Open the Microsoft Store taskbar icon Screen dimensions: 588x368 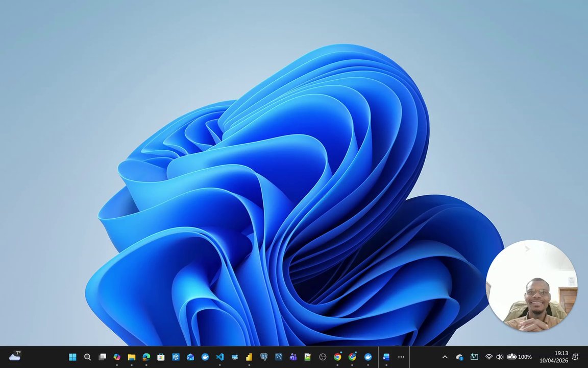click(x=161, y=357)
